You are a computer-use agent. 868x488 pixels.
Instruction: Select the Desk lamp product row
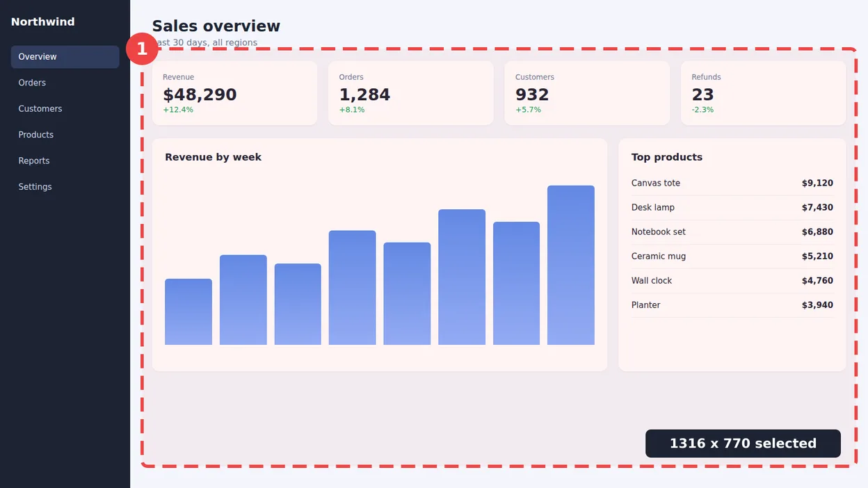coord(732,208)
